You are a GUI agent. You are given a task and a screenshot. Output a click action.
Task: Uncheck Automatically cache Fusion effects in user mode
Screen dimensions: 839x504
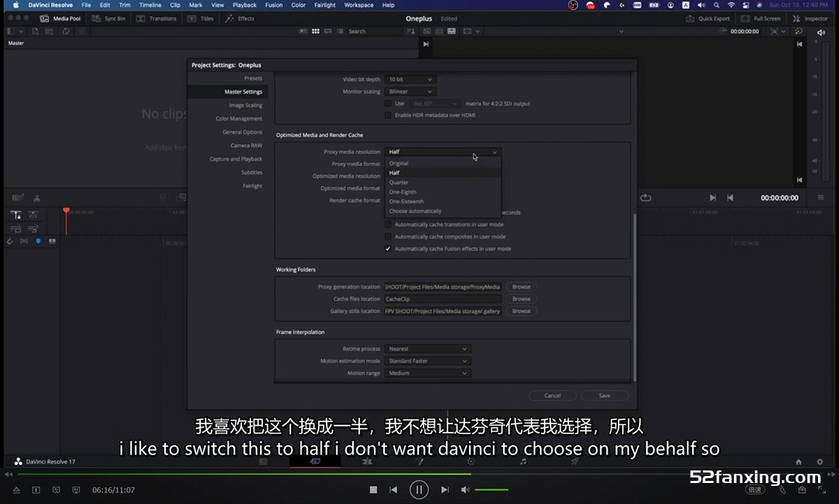(388, 249)
